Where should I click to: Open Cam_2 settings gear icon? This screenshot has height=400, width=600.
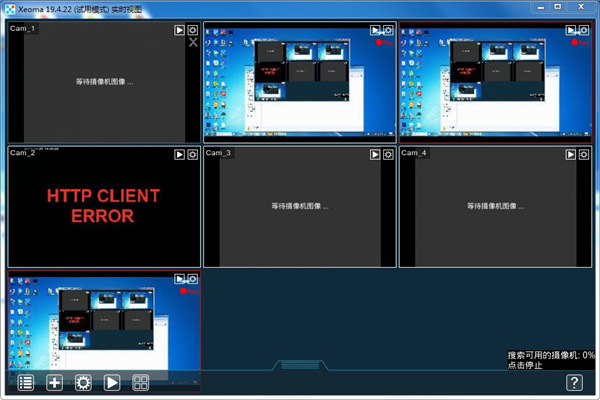pyautogui.click(x=193, y=155)
